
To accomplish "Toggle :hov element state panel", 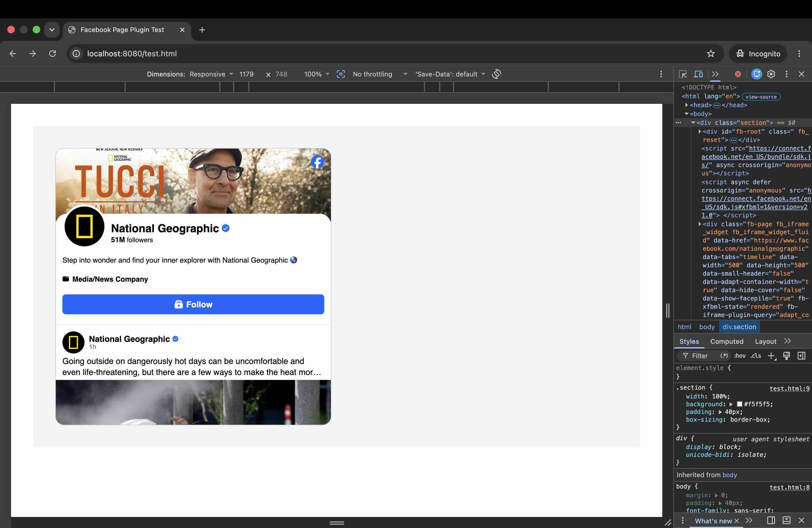I will pyautogui.click(x=740, y=356).
